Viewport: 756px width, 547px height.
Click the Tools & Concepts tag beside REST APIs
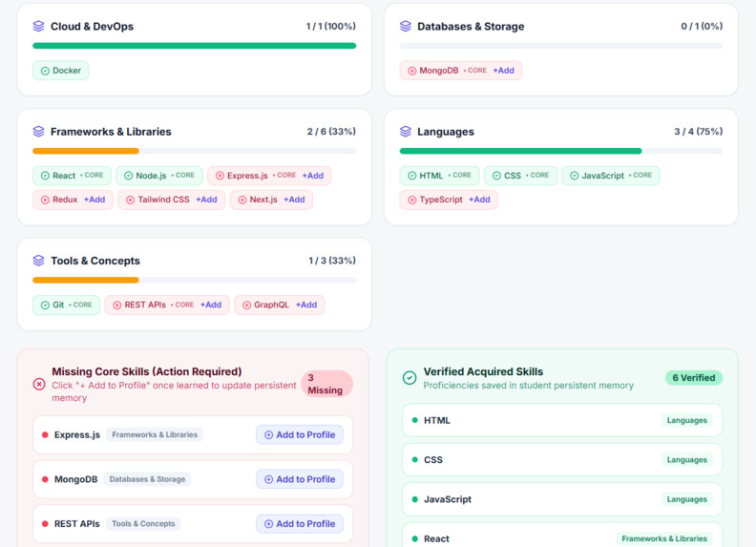pos(143,524)
